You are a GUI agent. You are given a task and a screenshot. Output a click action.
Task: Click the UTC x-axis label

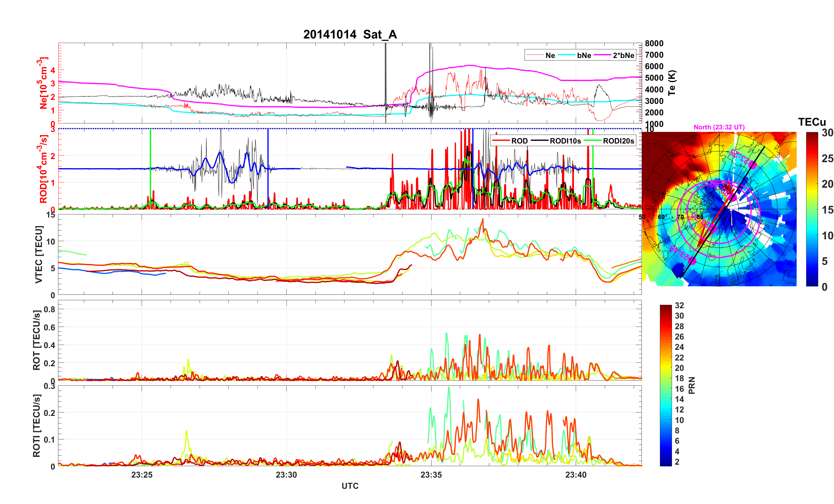(350, 486)
